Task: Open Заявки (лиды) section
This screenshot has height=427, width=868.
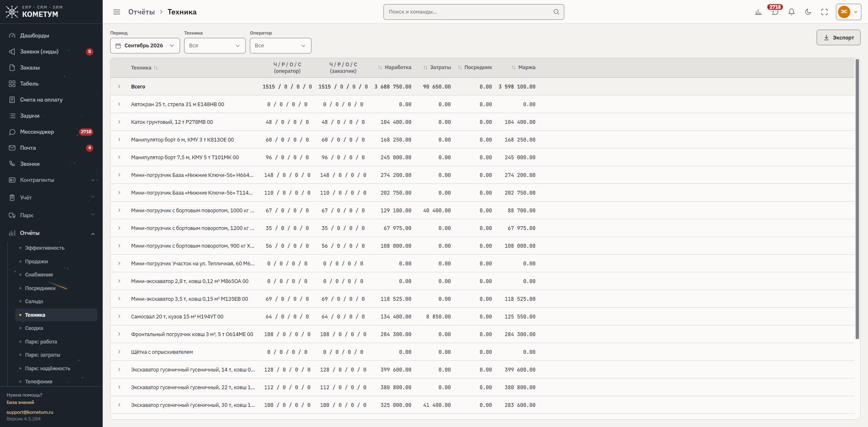Action: pos(51,51)
